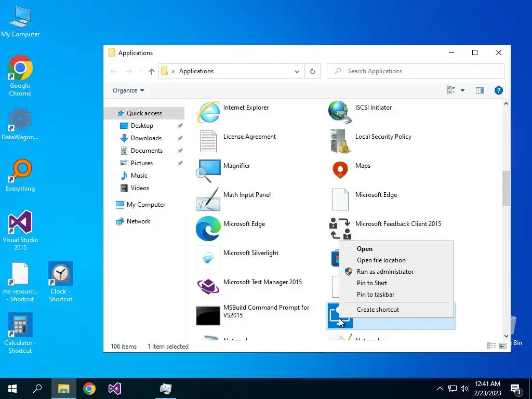Image resolution: width=532 pixels, height=399 pixels.
Task: Select the blank-icon Microsoft Edge entry
Action: [x=340, y=199]
